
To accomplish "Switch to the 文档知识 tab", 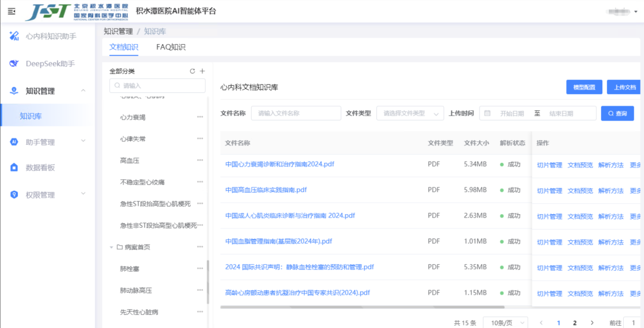I will coord(123,47).
